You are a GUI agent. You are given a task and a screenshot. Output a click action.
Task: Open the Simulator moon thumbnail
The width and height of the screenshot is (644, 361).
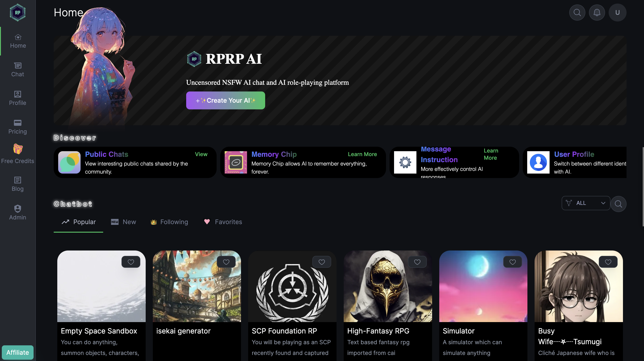tap(483, 286)
